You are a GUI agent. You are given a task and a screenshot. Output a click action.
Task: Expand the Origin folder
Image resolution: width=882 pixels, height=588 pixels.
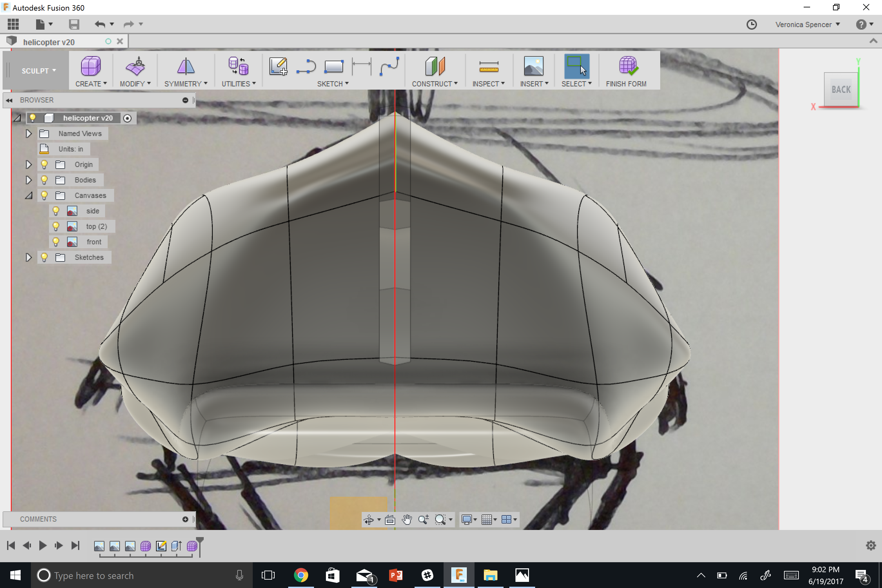point(28,164)
